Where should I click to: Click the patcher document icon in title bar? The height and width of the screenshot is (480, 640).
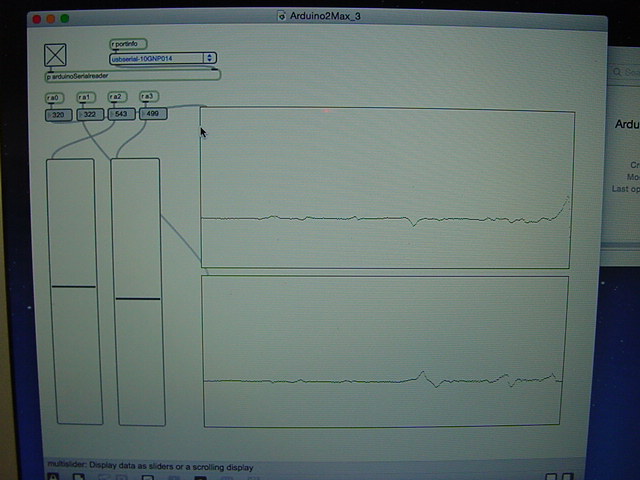tap(282, 16)
